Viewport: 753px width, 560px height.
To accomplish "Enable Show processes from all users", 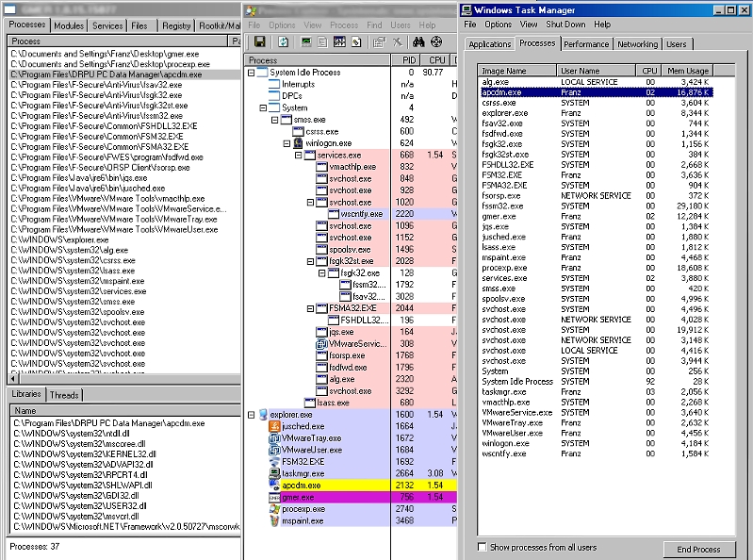I will (x=483, y=547).
